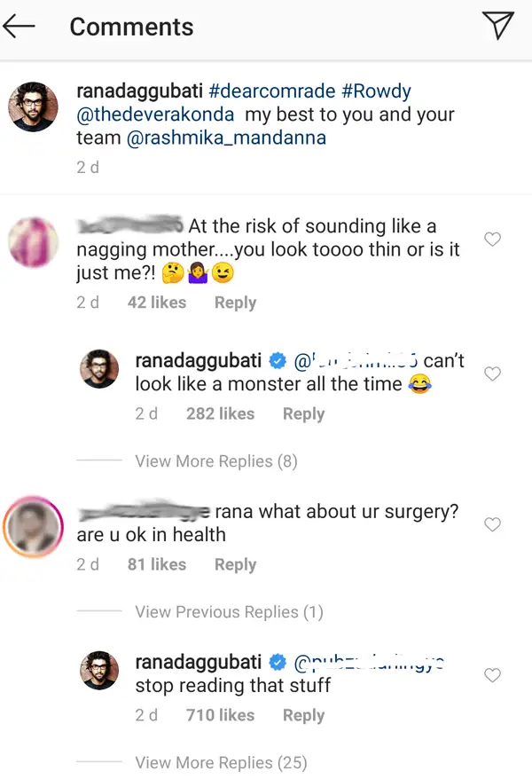Reply to the 710 likes comment
This screenshot has width=532, height=779.
[x=303, y=716]
